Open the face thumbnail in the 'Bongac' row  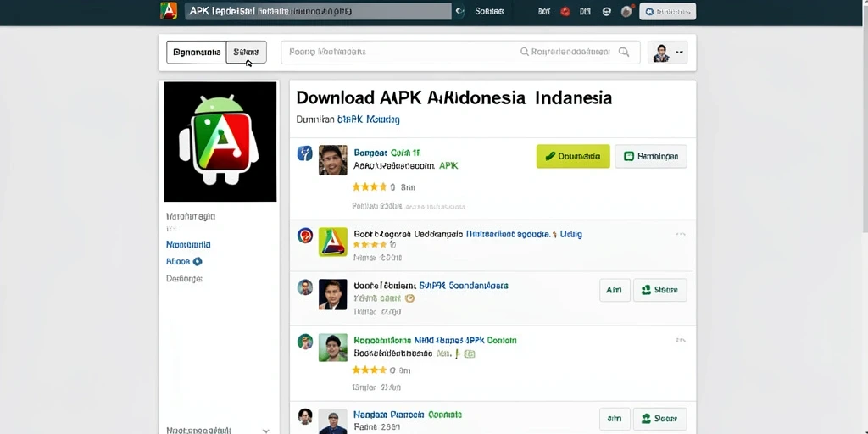tap(333, 160)
